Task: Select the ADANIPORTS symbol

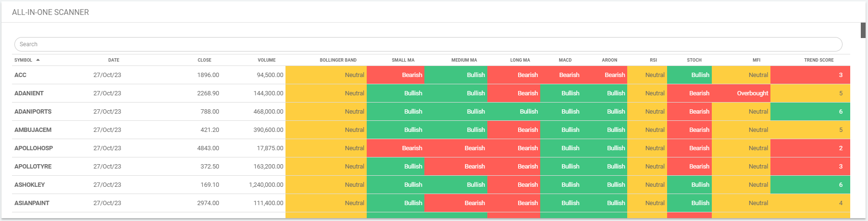Action: [33, 112]
